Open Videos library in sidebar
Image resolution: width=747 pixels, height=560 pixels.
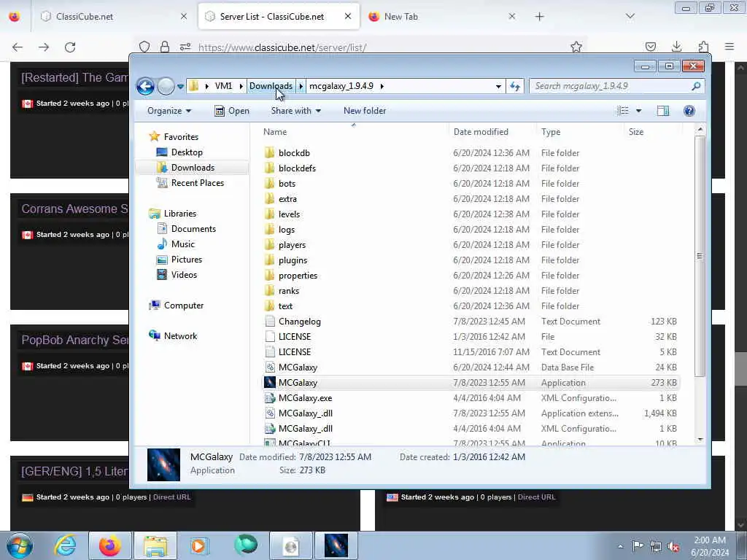[184, 275]
